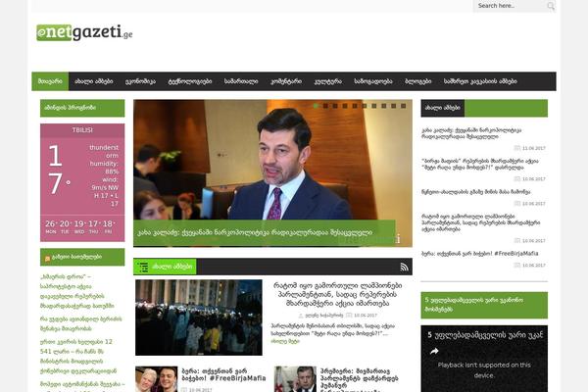Click the green read-more link under the main article excerpt

(x=285, y=341)
